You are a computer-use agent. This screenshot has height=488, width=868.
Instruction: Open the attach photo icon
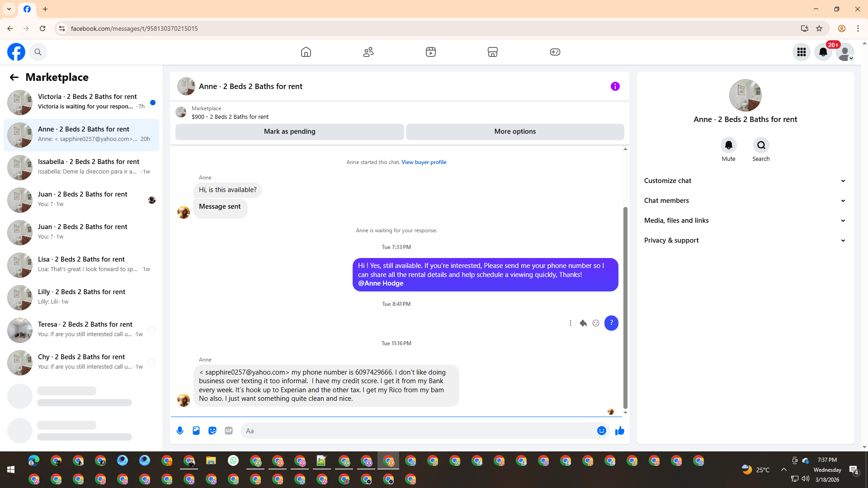click(196, 431)
